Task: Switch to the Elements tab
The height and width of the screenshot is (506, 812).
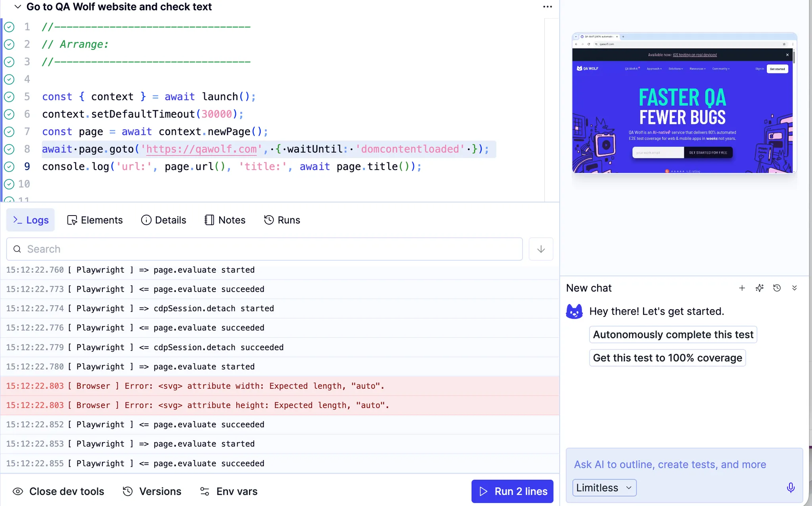Action: tap(95, 220)
